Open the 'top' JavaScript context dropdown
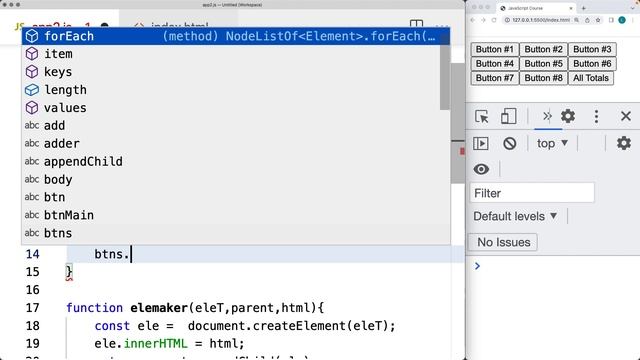 (552, 144)
